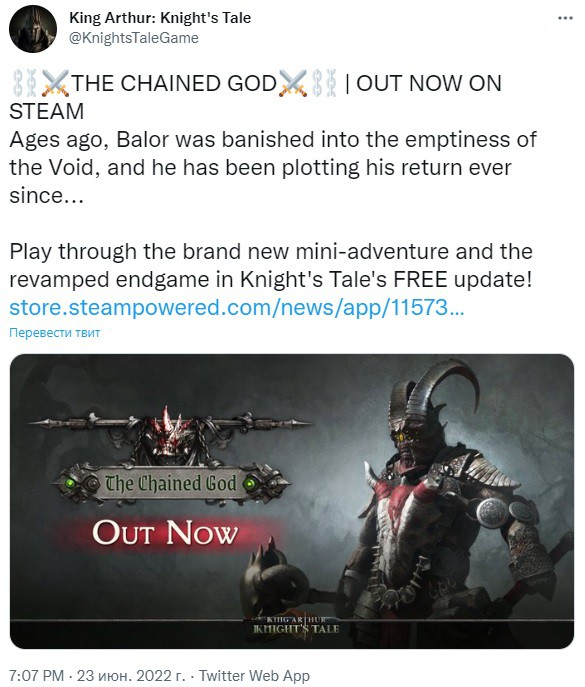
Task: Click the crossed swords emoji after GOD
Action: (x=293, y=83)
